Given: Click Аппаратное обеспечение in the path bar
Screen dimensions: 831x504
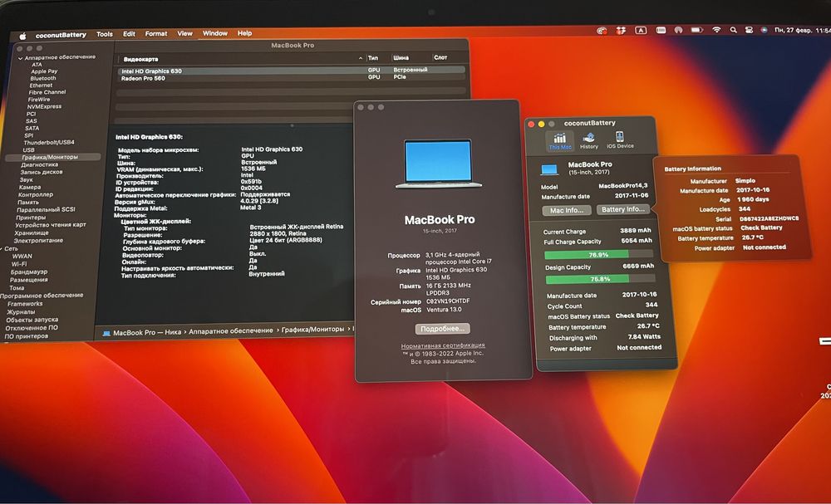Looking at the screenshot, I should pos(231,331).
